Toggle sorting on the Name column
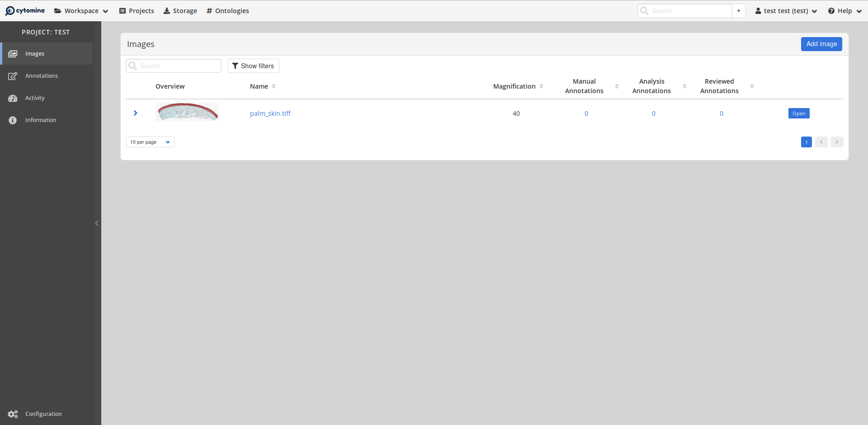 tap(274, 86)
